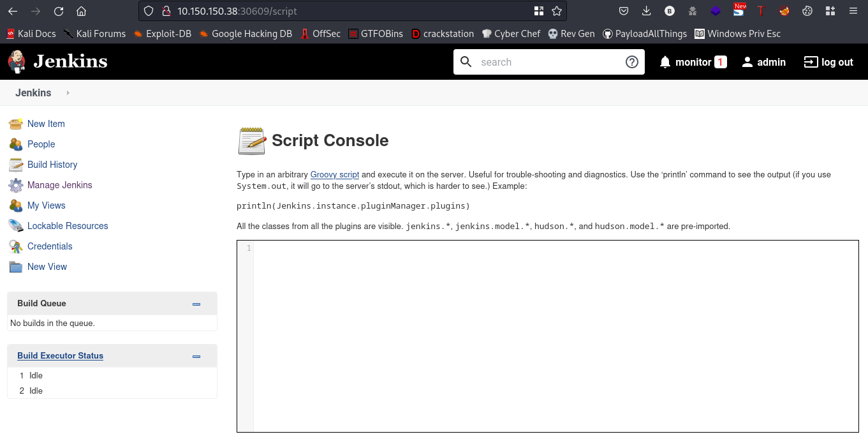This screenshot has width=868, height=439.
Task: Click the Build History notepad icon
Action: click(16, 165)
